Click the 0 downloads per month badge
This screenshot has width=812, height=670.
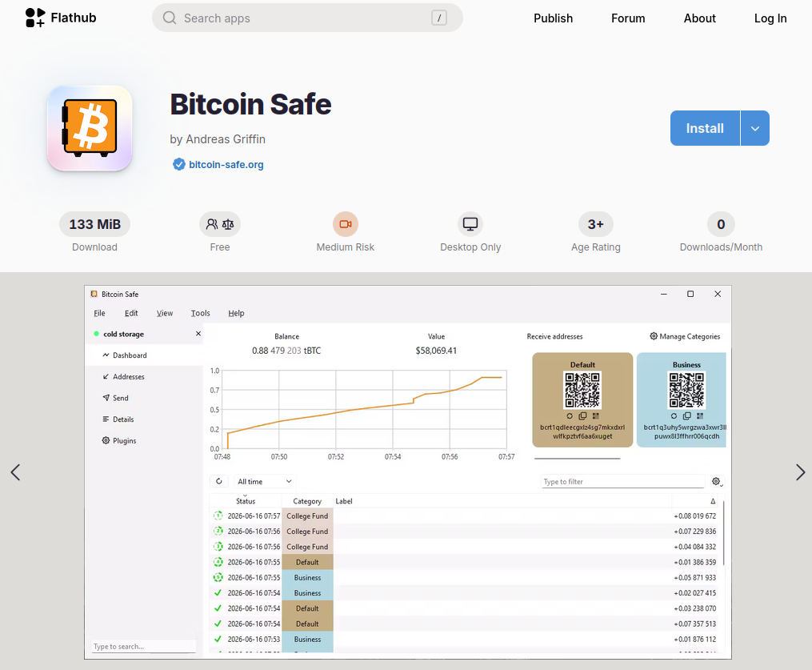point(721,224)
